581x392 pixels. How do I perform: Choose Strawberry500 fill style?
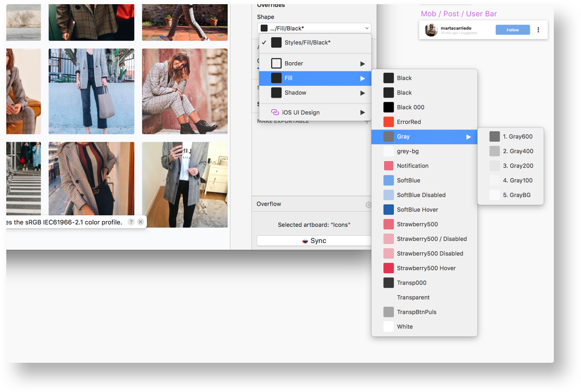click(417, 224)
